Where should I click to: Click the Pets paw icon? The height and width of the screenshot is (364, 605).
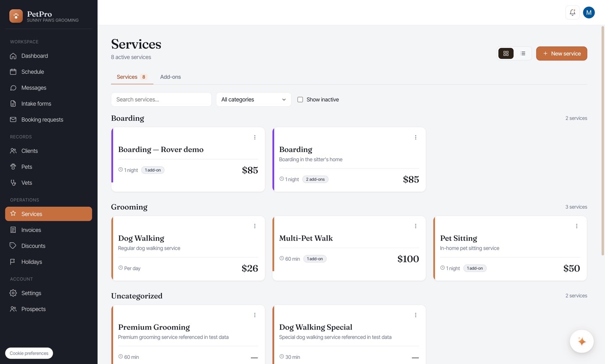pos(13,167)
